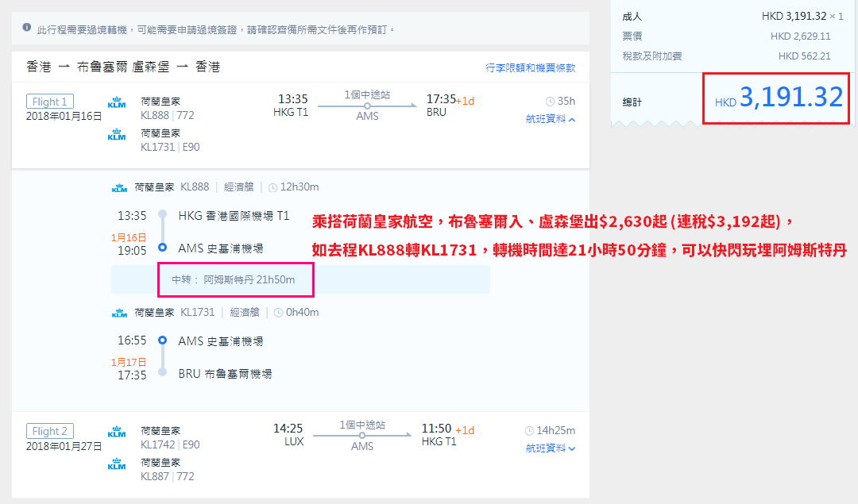Click the 35h total duration
This screenshot has width=858, height=504.
(566, 101)
